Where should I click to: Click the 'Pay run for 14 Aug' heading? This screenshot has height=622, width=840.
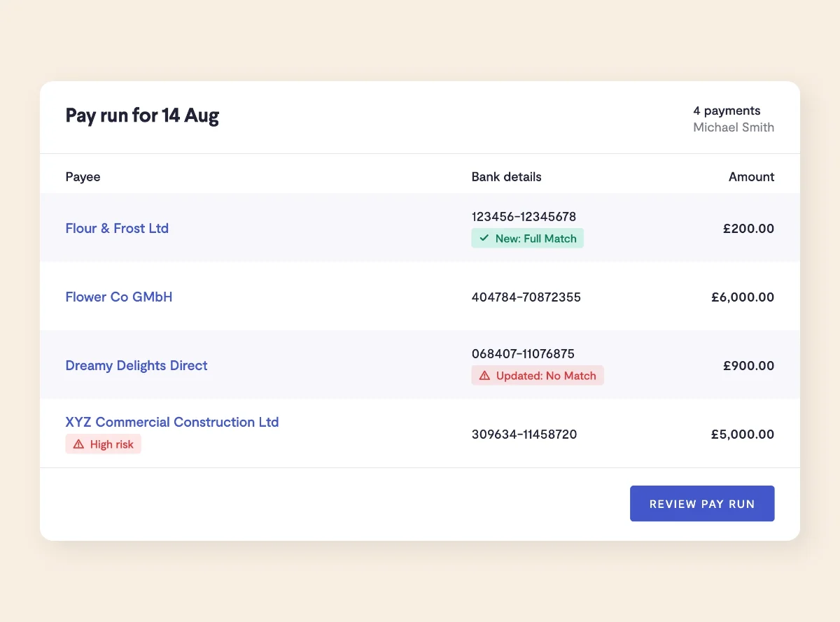tap(142, 116)
